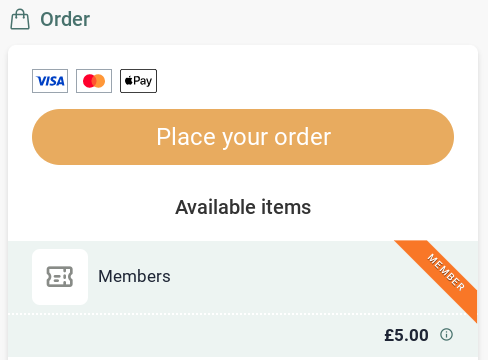488x360 pixels.
Task: Click the Available items heading
Action: coord(243,207)
